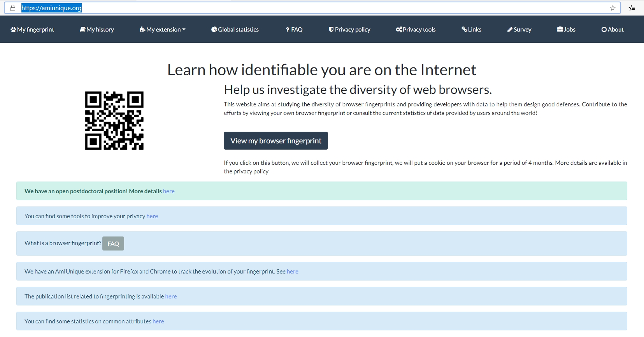Viewport: 644px width, 337px height.
Task: Bookmark page with the star icon
Action: coord(613,8)
